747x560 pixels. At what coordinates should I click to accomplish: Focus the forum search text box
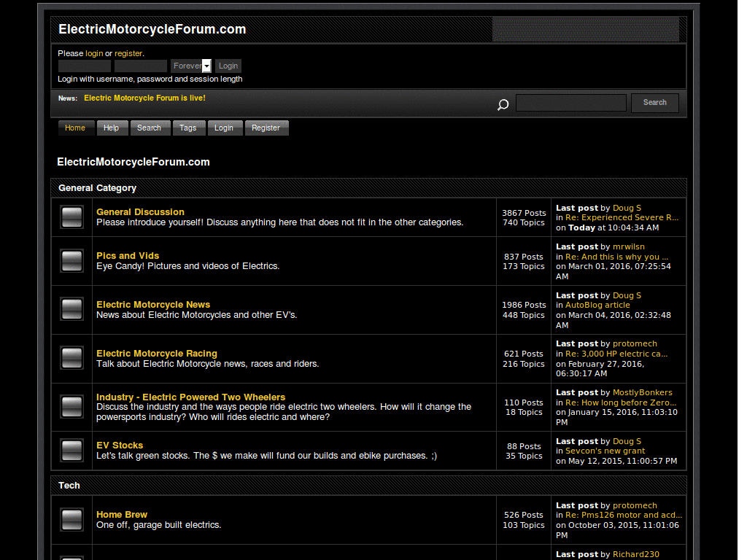pos(570,102)
